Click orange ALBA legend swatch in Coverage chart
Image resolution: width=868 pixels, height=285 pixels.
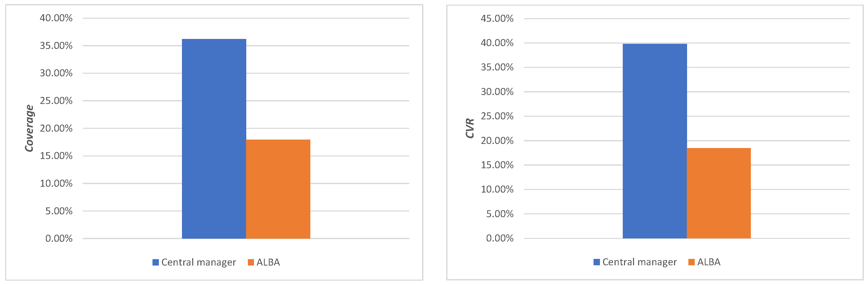click(251, 262)
